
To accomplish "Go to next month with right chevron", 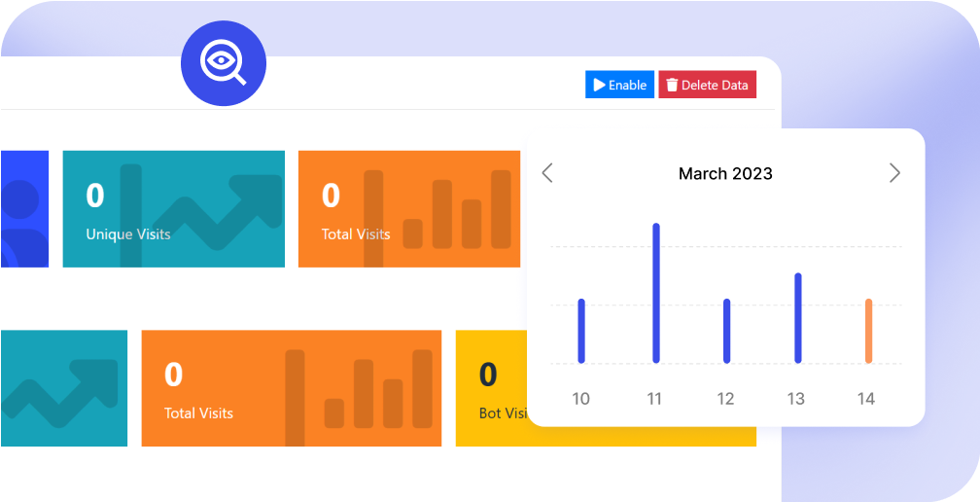I will 894,173.
